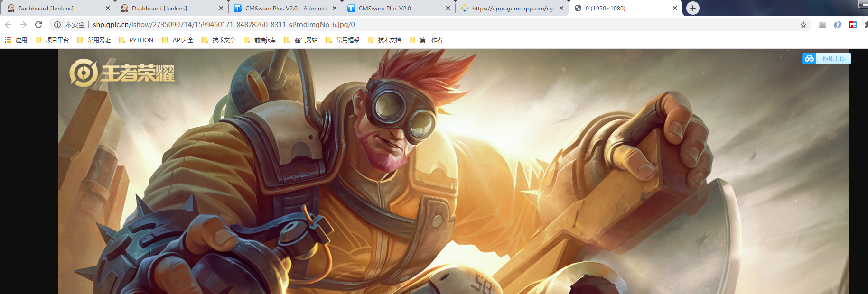Open the grey camera extension icon
The height and width of the screenshot is (294, 868).
point(822,25)
